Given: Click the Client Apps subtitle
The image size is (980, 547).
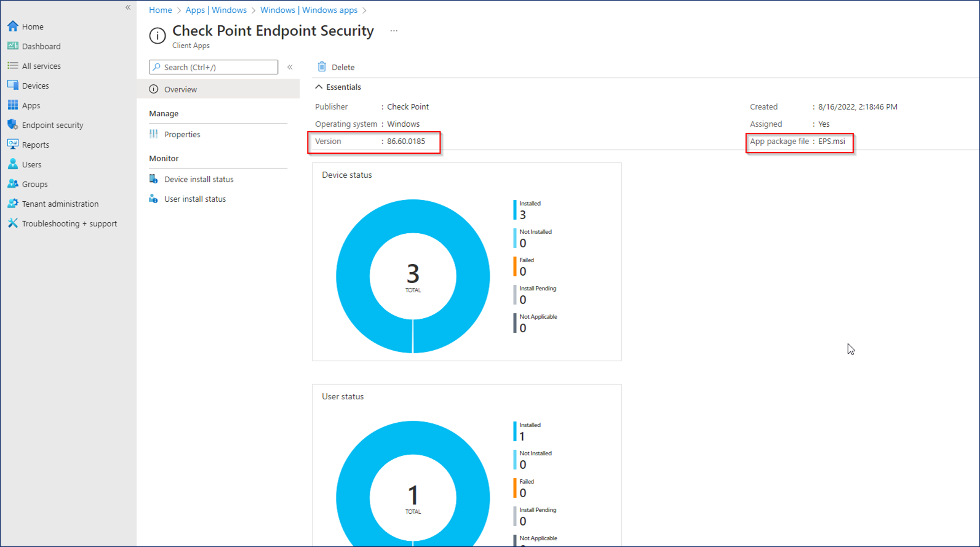Looking at the screenshot, I should point(191,46).
